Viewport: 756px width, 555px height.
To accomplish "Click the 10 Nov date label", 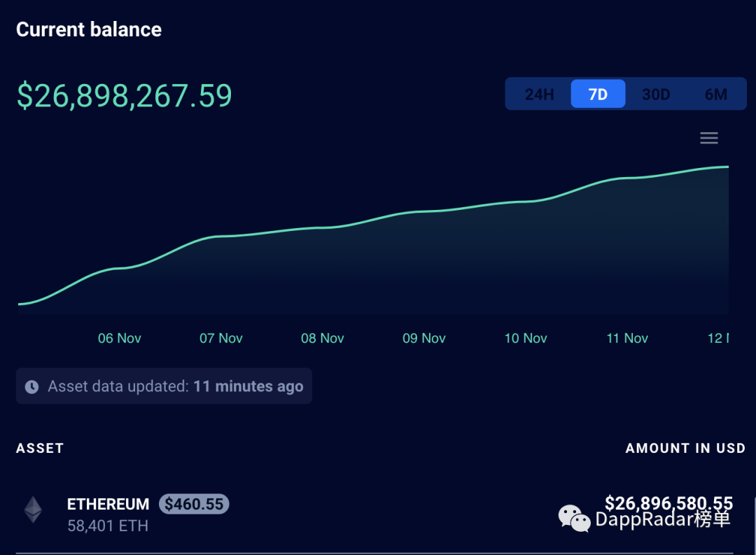I will tap(526, 339).
